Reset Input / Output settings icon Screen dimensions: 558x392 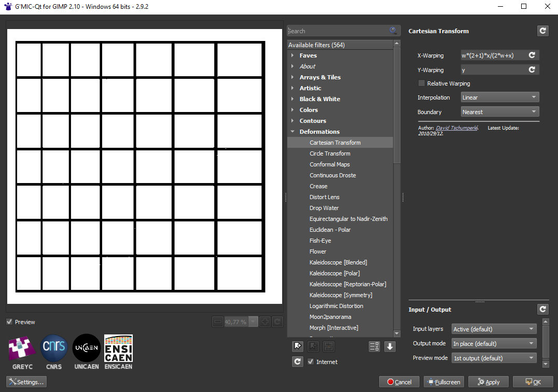click(542, 309)
